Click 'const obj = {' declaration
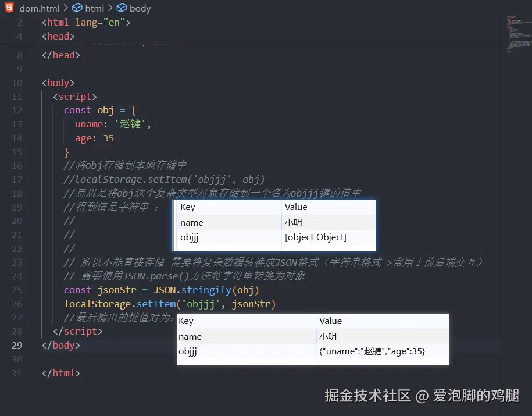Image resolution: width=532 pixels, height=416 pixels. pyautogui.click(x=100, y=111)
